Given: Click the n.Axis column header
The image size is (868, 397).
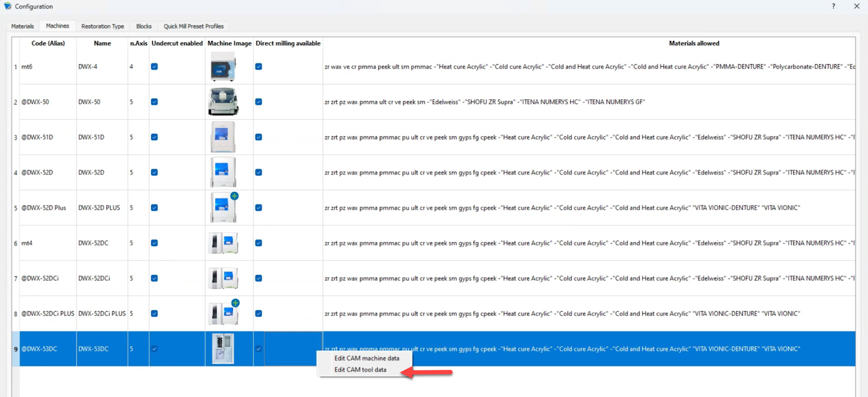Looking at the screenshot, I should pyautogui.click(x=138, y=43).
